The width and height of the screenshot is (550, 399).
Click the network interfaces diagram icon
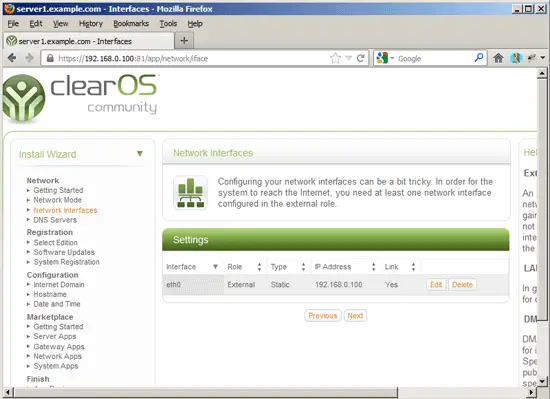coord(190,192)
